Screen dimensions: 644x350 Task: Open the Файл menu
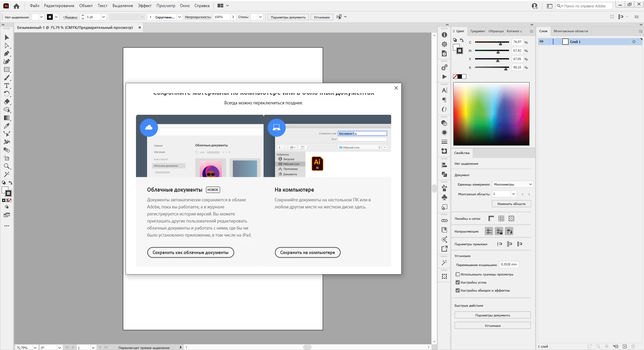point(35,6)
